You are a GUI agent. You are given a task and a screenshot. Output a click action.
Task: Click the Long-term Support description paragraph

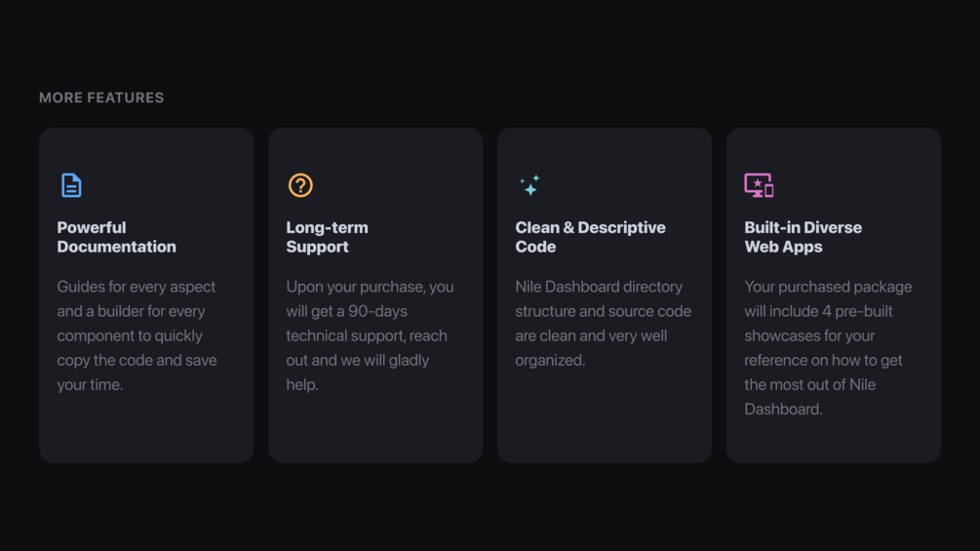(369, 335)
